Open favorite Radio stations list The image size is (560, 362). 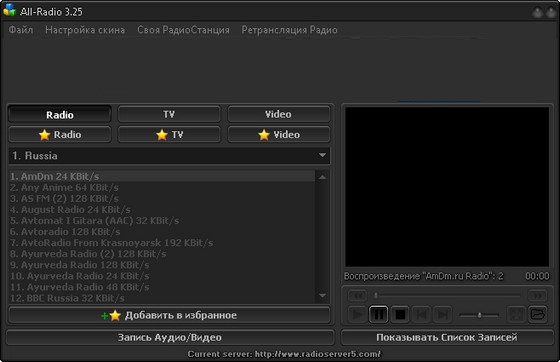point(60,135)
